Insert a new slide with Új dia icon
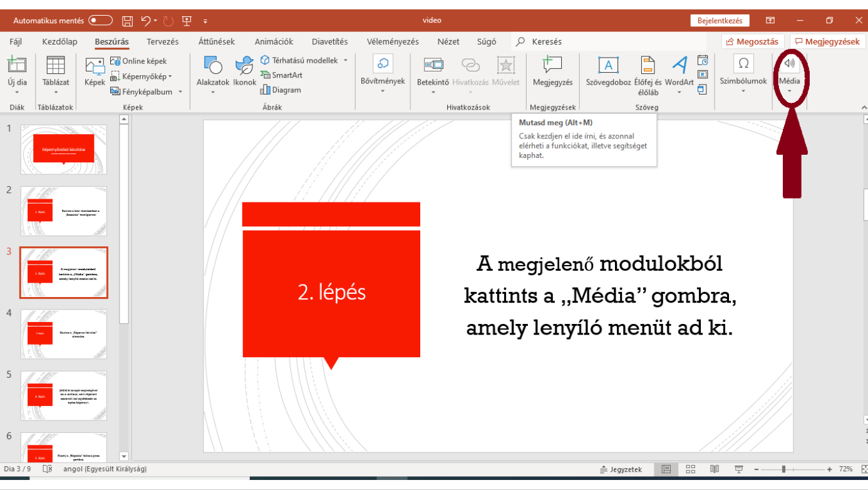Viewport: 868px width, 490px height. [x=17, y=65]
